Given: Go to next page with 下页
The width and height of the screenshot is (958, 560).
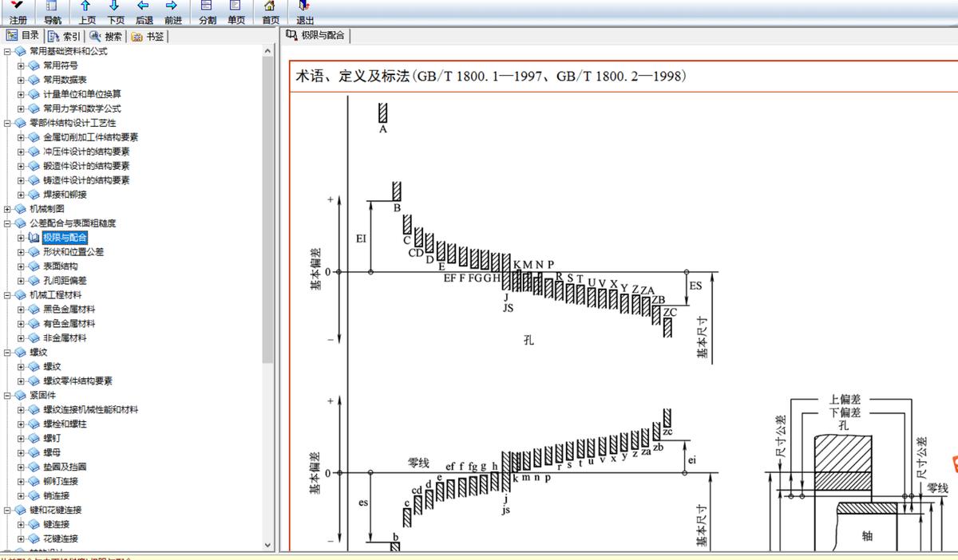Looking at the screenshot, I should (115, 11).
